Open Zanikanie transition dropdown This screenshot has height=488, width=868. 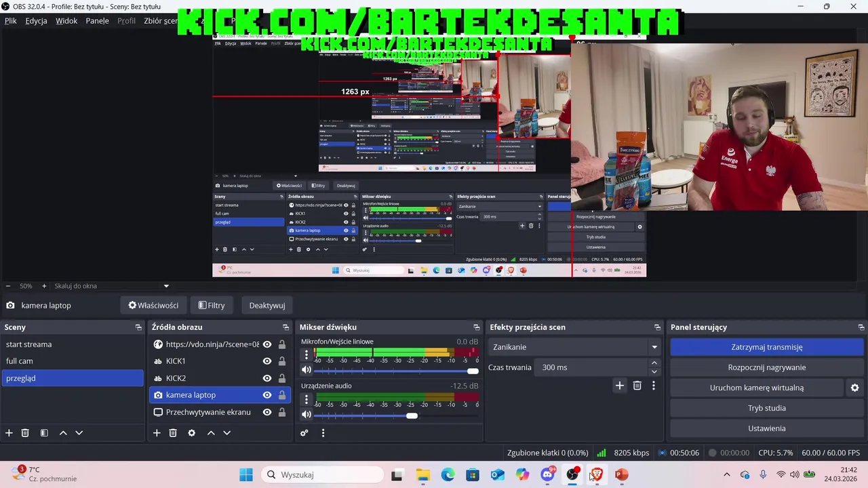(574, 347)
